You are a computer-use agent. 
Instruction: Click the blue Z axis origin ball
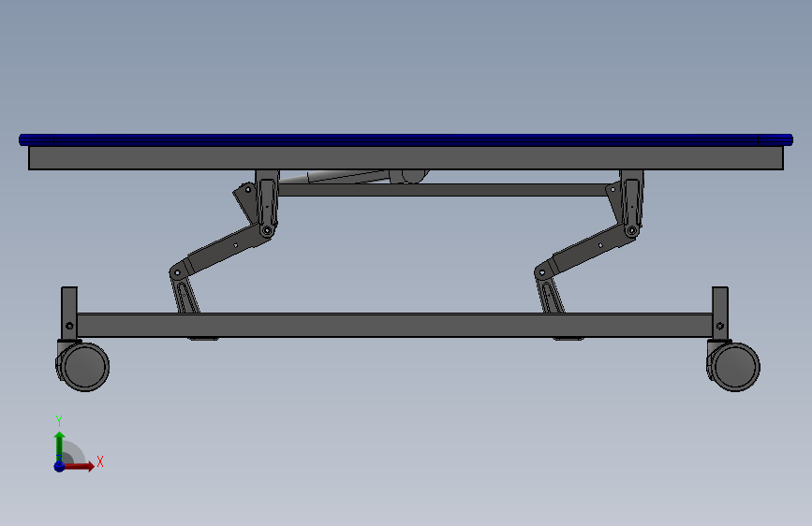pos(59,466)
